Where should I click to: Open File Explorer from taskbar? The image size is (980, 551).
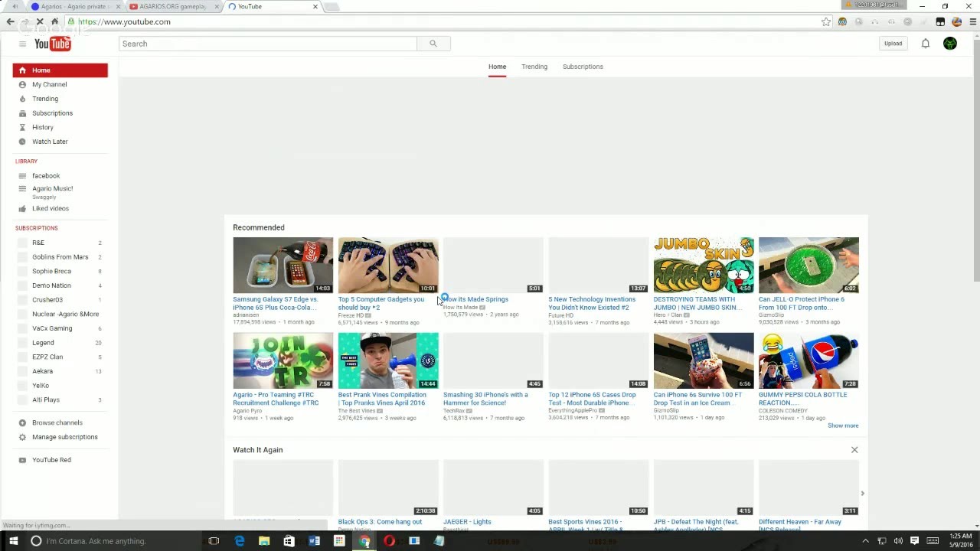pyautogui.click(x=264, y=541)
